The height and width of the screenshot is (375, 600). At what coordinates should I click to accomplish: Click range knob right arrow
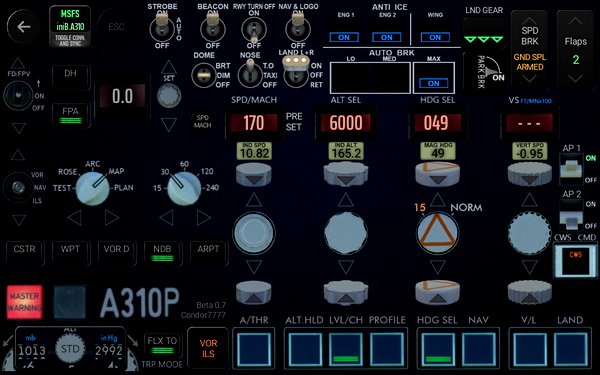pyautogui.click(x=204, y=218)
